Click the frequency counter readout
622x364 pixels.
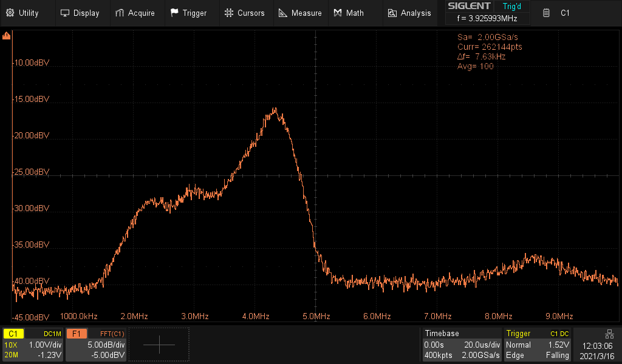pos(487,18)
